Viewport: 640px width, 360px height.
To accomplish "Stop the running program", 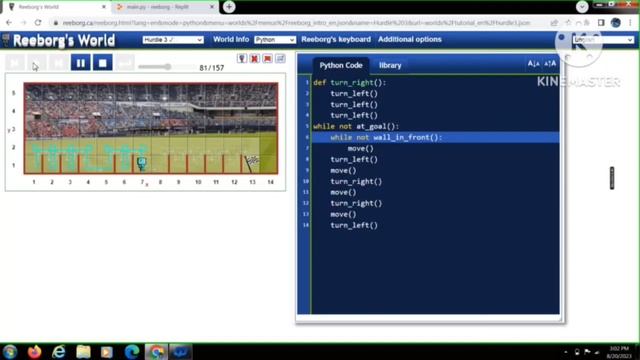I will (x=102, y=63).
